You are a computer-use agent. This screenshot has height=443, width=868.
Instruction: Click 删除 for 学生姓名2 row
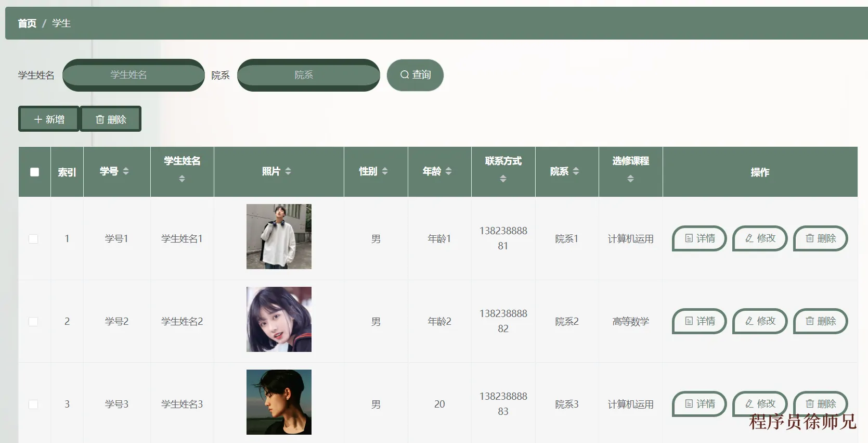point(821,321)
